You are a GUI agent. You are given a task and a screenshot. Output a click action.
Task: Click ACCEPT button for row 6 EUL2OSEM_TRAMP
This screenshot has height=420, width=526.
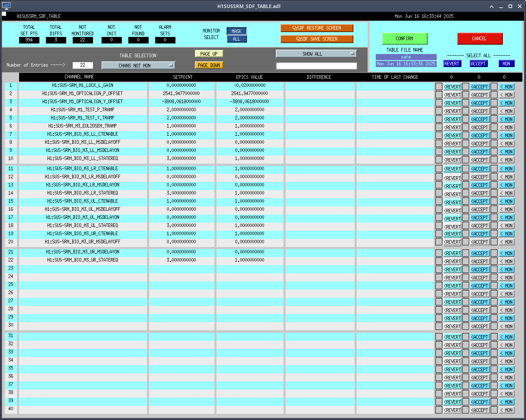[480, 127]
